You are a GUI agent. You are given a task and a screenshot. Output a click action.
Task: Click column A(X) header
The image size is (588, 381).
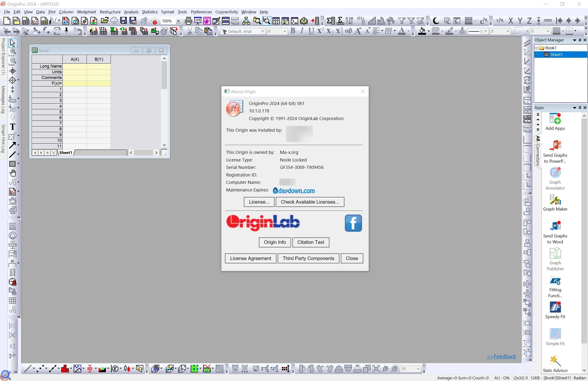point(75,59)
